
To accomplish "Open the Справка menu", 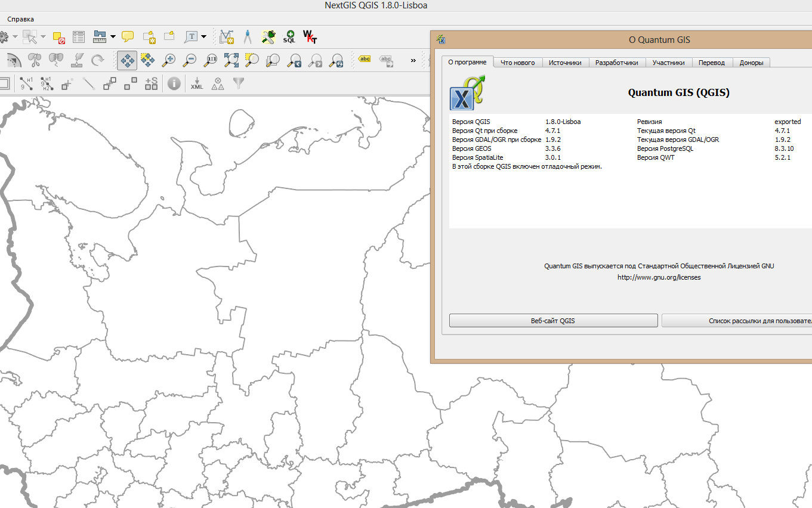I will tap(21, 19).
